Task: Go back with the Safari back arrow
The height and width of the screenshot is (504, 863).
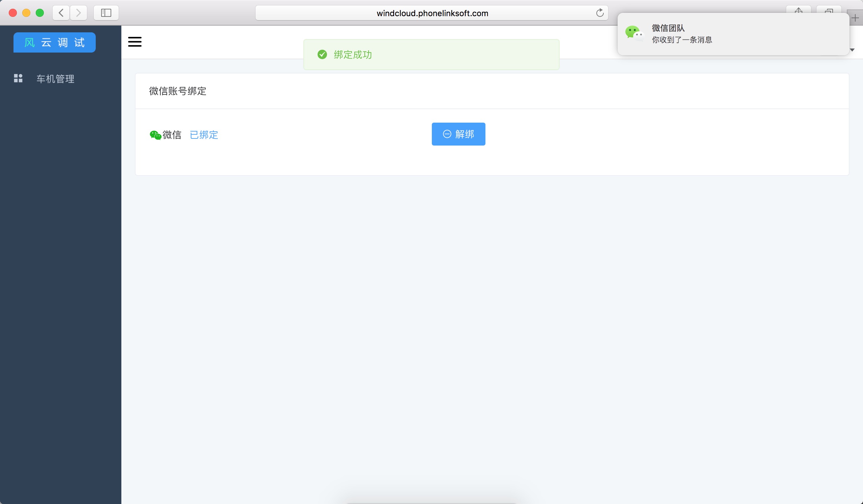Action: [x=61, y=13]
